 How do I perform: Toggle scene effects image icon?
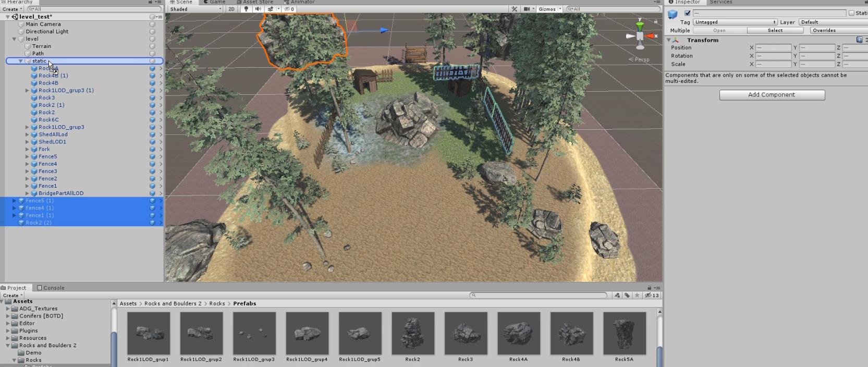tap(270, 9)
